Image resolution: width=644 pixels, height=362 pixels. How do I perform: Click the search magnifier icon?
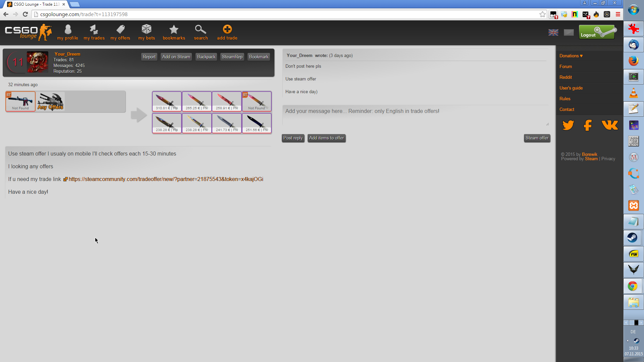pyautogui.click(x=201, y=29)
